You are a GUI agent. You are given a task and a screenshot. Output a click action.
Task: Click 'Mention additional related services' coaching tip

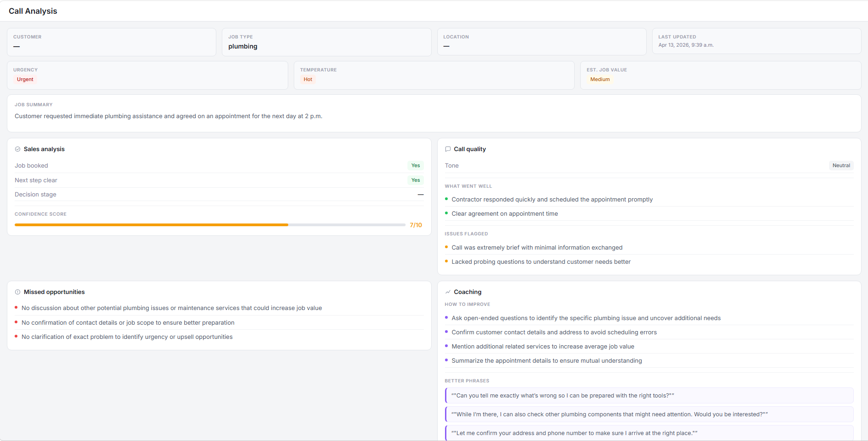[x=543, y=347]
